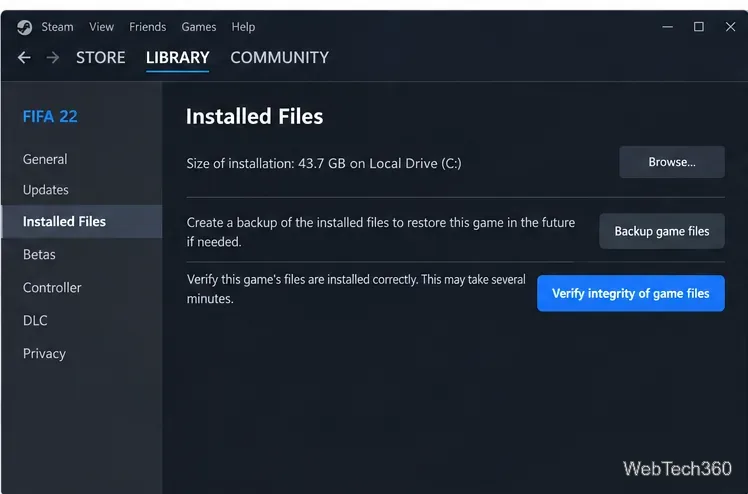Select the Installed Files section
This screenshot has height=494, width=748.
point(82,221)
